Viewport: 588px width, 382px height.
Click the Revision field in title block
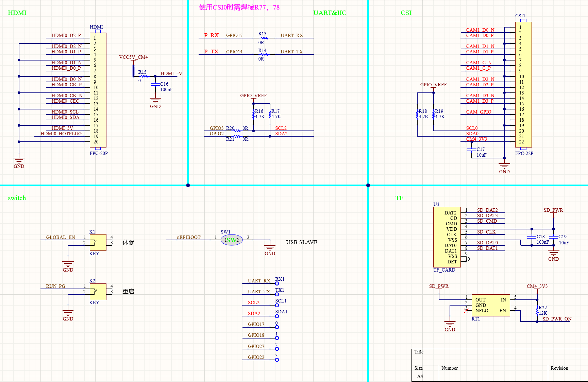point(568,373)
